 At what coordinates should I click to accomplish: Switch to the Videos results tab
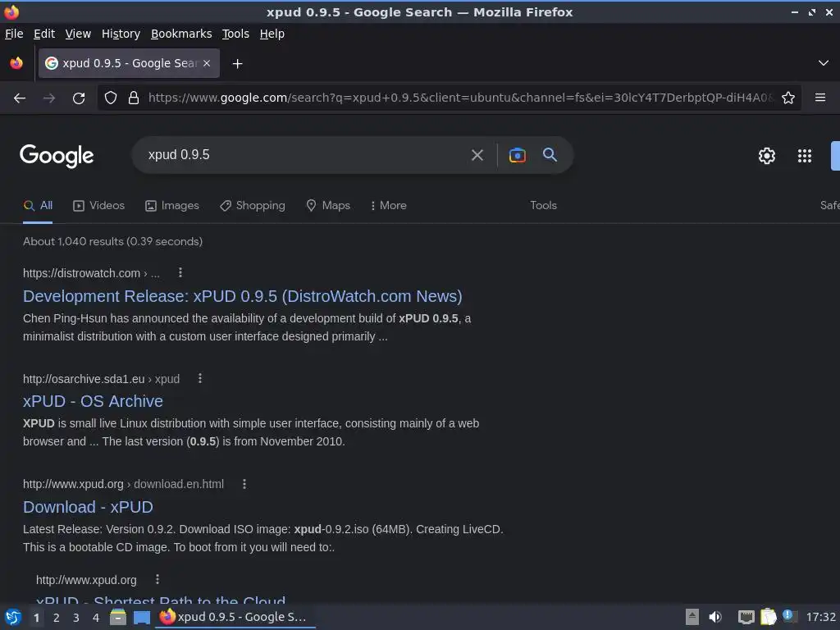98,206
